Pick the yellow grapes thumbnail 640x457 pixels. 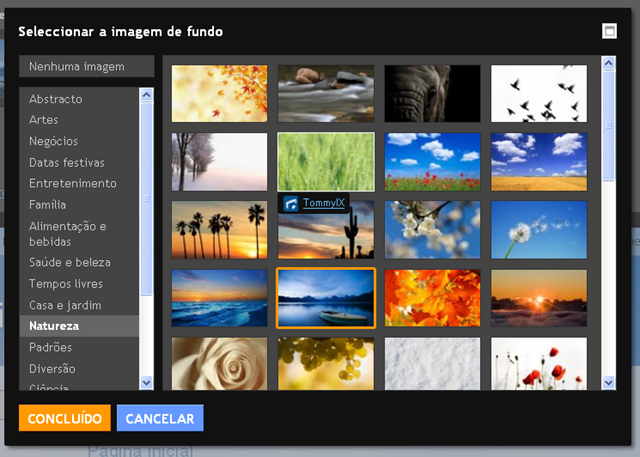coord(326,364)
